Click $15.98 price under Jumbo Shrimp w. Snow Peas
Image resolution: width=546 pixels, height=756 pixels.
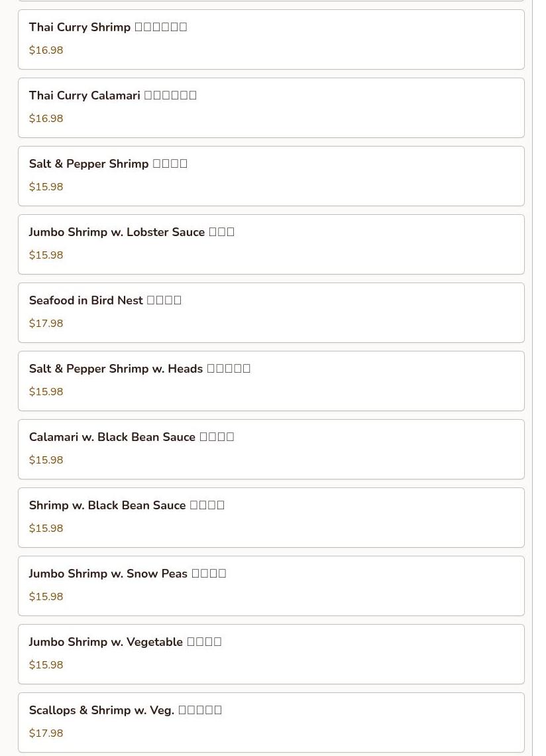click(x=46, y=597)
